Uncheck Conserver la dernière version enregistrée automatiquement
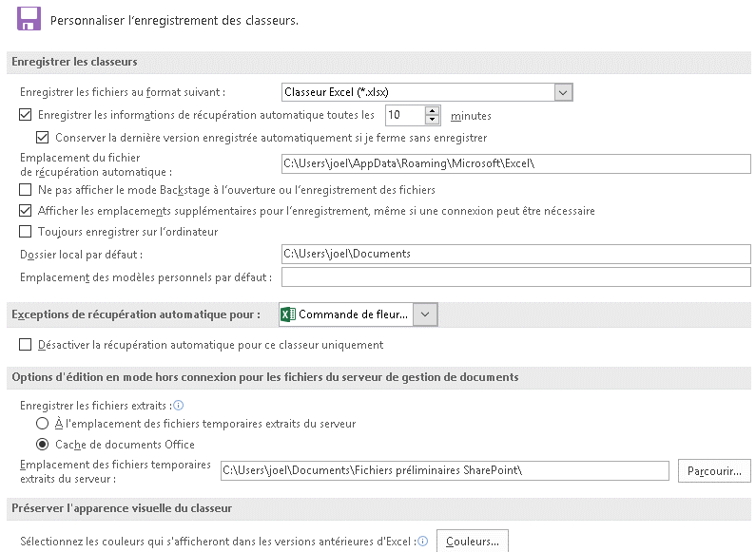 click(x=43, y=138)
